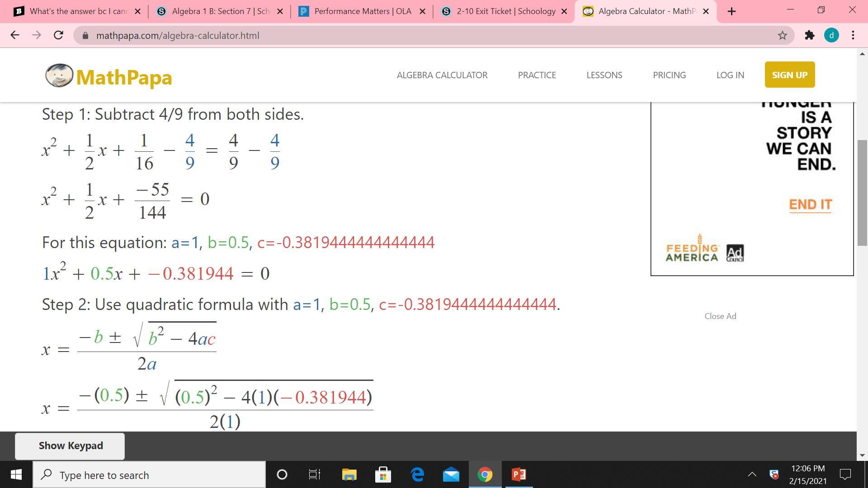This screenshot has height=488, width=868.
Task: Open the Lessons menu item
Action: click(x=604, y=75)
